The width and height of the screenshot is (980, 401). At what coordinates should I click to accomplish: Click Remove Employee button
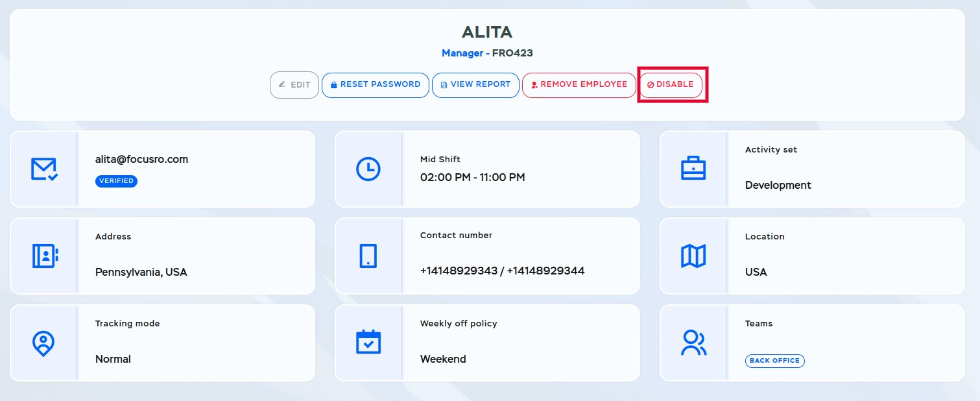(579, 85)
